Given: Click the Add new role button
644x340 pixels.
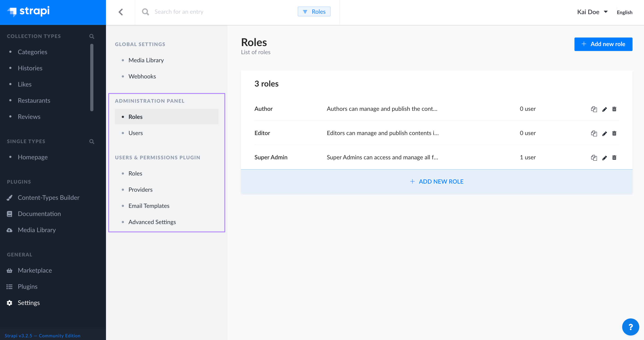Looking at the screenshot, I should point(603,44).
